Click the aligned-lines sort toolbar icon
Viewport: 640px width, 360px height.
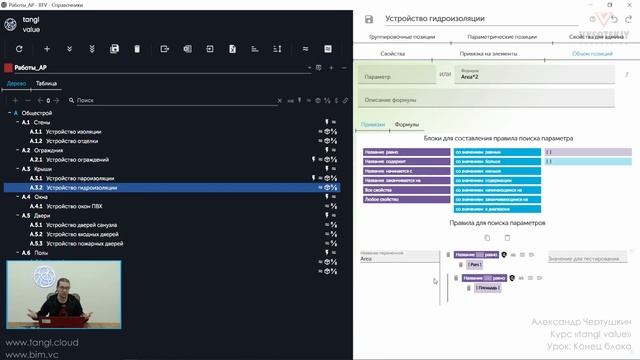tap(255, 49)
